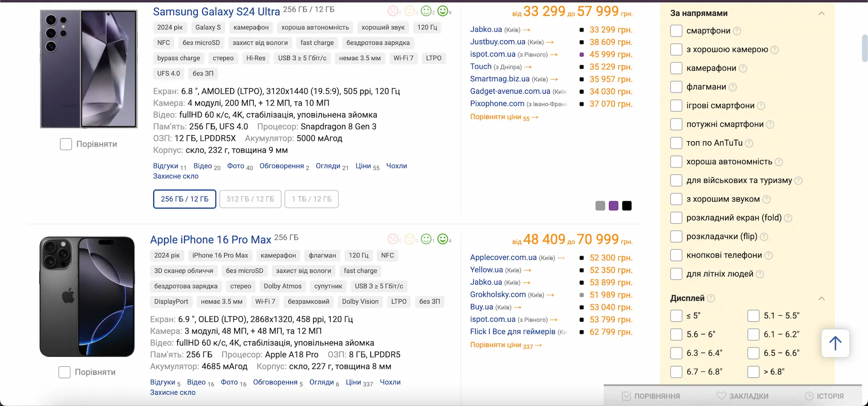Click the sad red smiley for Galaxy S24 Ultra
The image size is (868, 406).
click(393, 10)
